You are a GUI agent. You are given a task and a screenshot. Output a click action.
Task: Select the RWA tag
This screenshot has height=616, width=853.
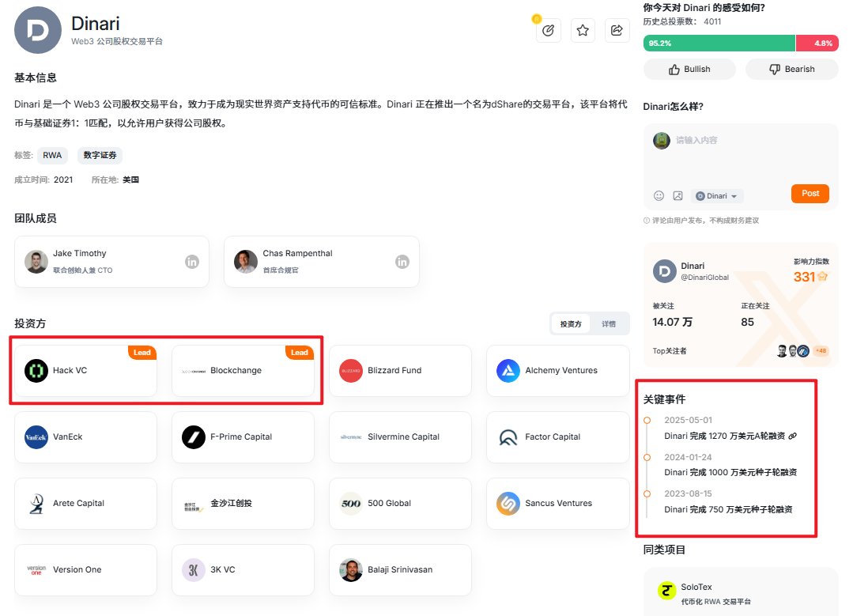tap(52, 155)
